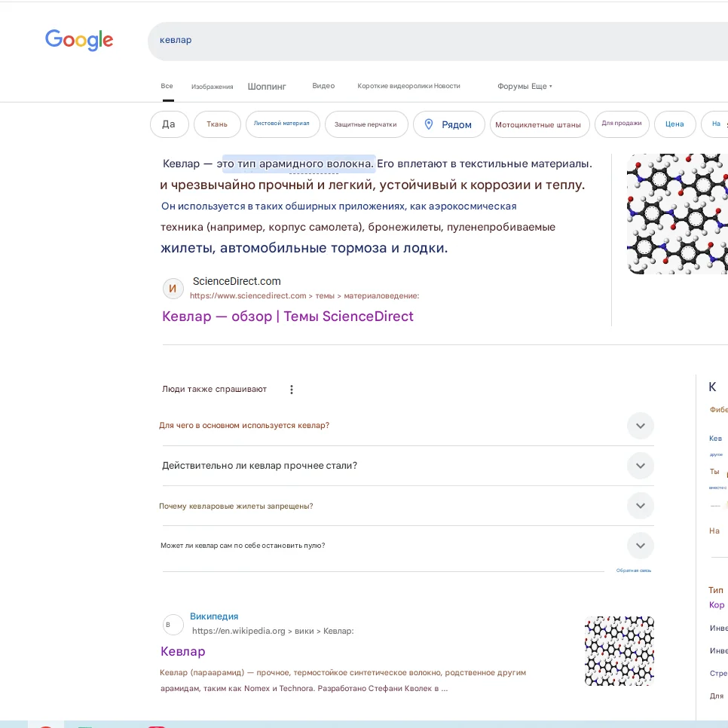Open three-dot menu beside Люди также спрашивают
728x728 pixels.
[292, 390]
